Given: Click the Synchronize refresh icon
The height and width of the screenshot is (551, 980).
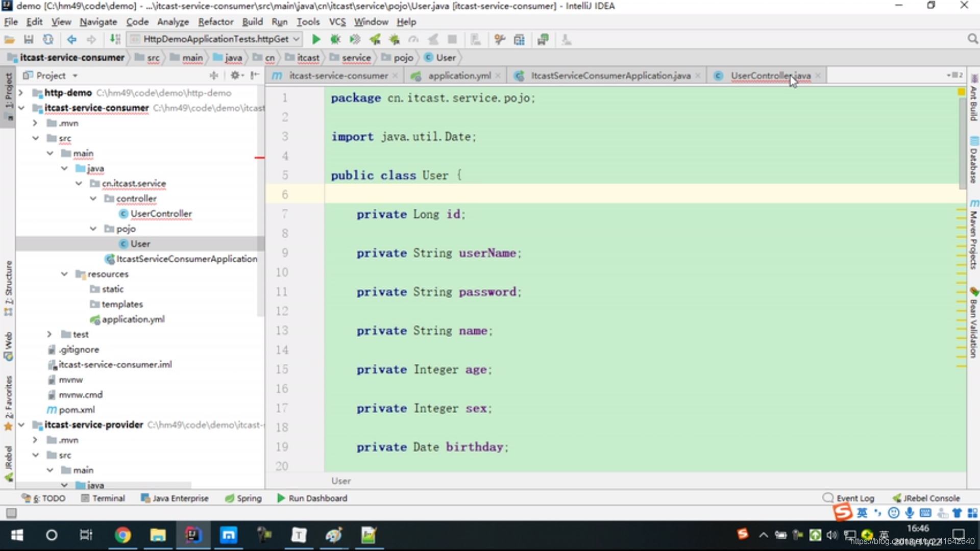Looking at the screenshot, I should [x=48, y=39].
